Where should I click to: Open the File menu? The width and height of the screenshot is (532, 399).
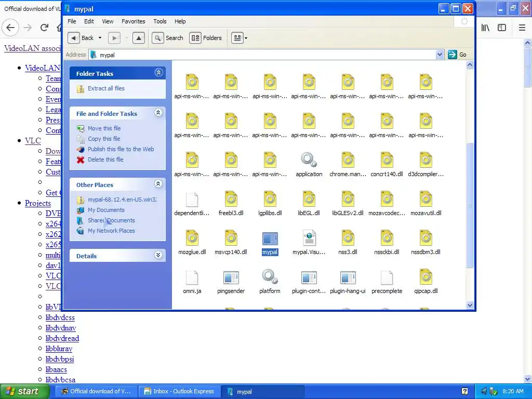tap(72, 21)
